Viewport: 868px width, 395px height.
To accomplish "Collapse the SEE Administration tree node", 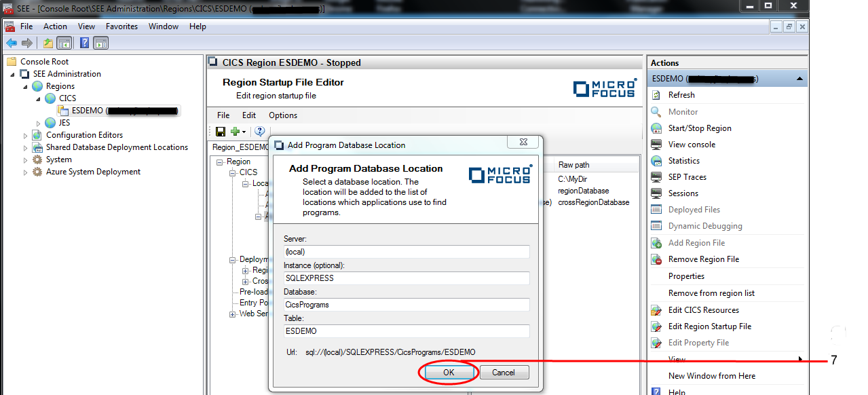I will (x=14, y=74).
